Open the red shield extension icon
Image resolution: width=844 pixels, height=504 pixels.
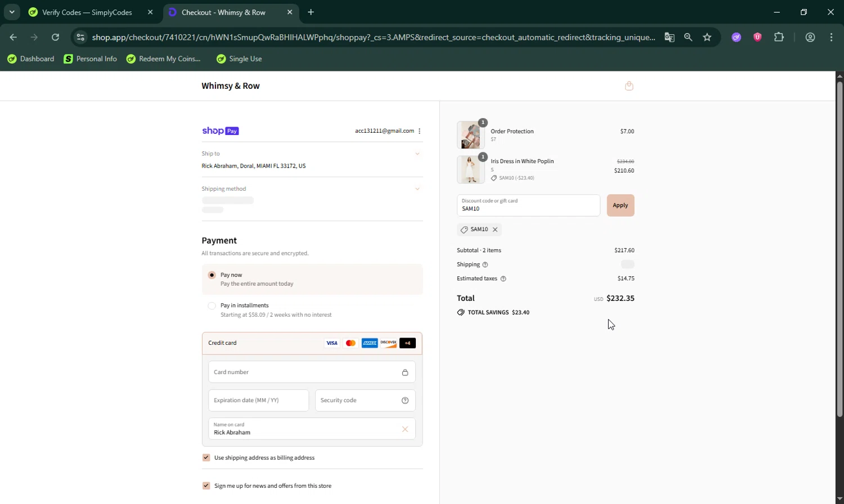(x=757, y=37)
